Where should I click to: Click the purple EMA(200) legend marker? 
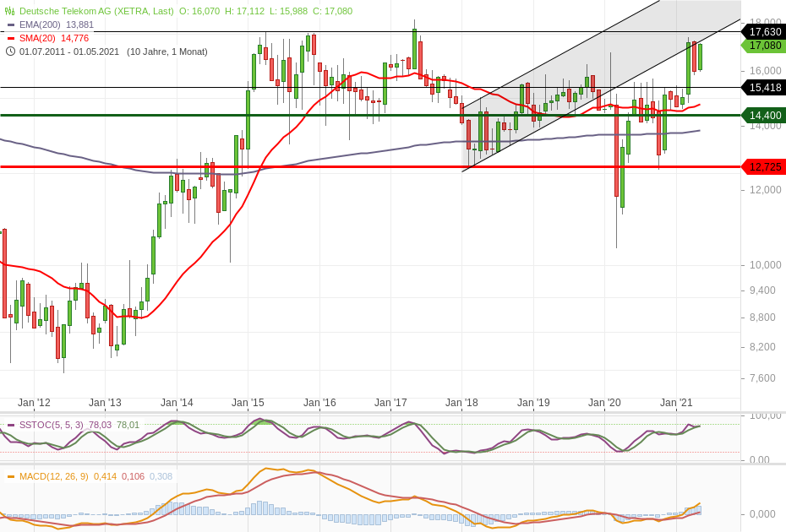[11, 24]
